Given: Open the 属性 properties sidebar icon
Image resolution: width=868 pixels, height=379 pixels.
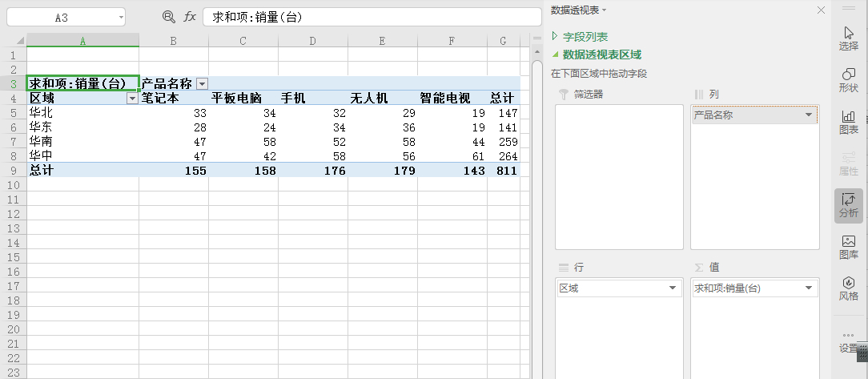Looking at the screenshot, I should 849,164.
